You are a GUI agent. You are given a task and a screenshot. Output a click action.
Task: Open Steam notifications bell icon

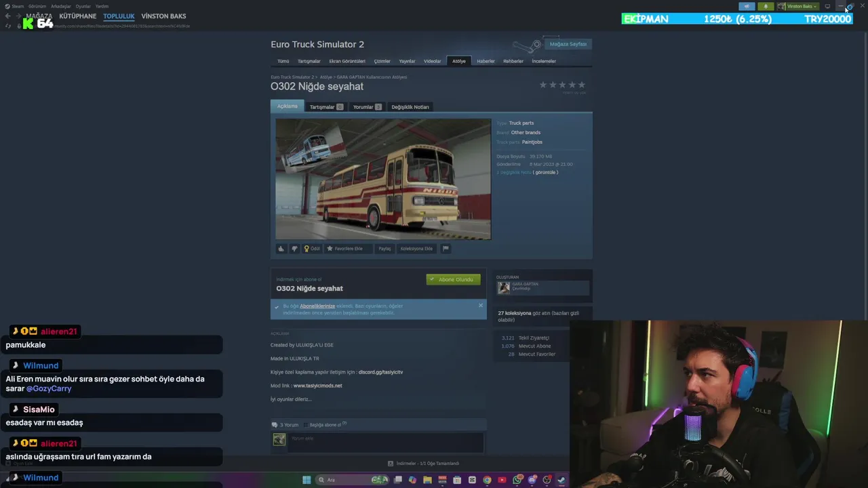(766, 6)
